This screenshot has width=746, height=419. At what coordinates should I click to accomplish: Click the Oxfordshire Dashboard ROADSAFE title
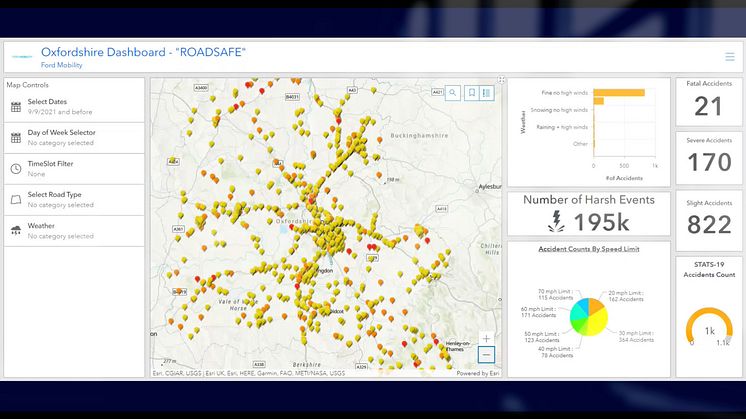143,52
